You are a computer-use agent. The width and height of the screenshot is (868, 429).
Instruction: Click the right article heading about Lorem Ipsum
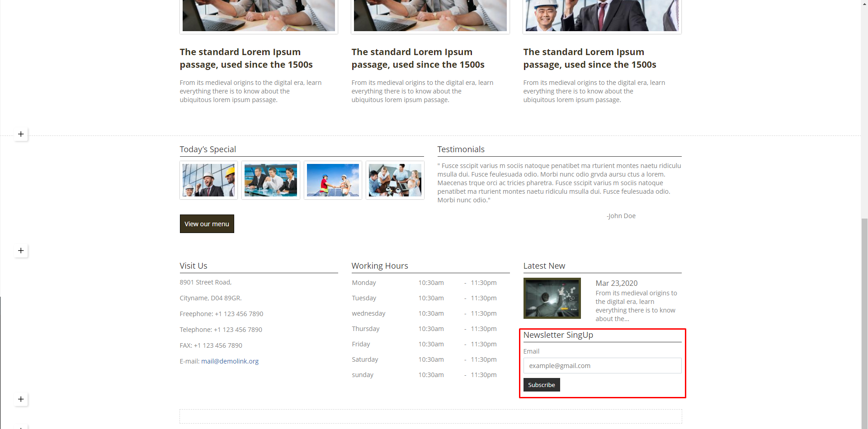pyautogui.click(x=590, y=58)
